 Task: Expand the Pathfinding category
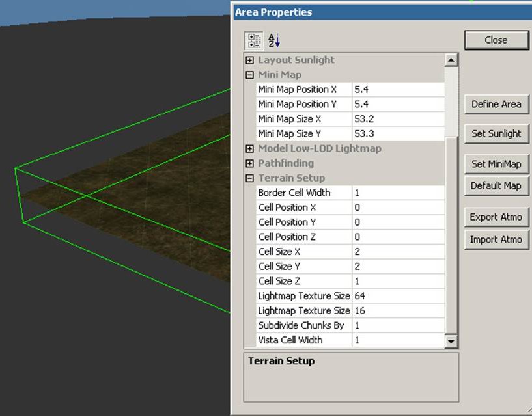(x=249, y=163)
